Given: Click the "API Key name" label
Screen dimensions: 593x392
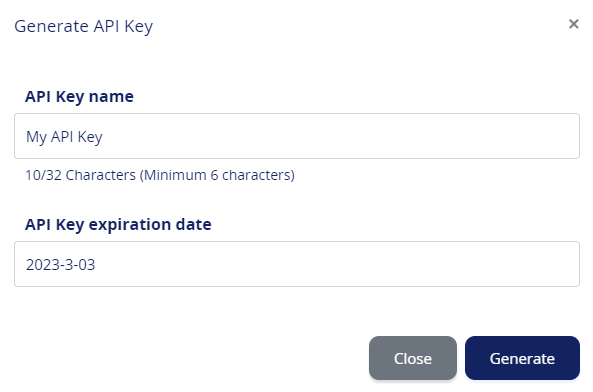Looking at the screenshot, I should tap(79, 97).
